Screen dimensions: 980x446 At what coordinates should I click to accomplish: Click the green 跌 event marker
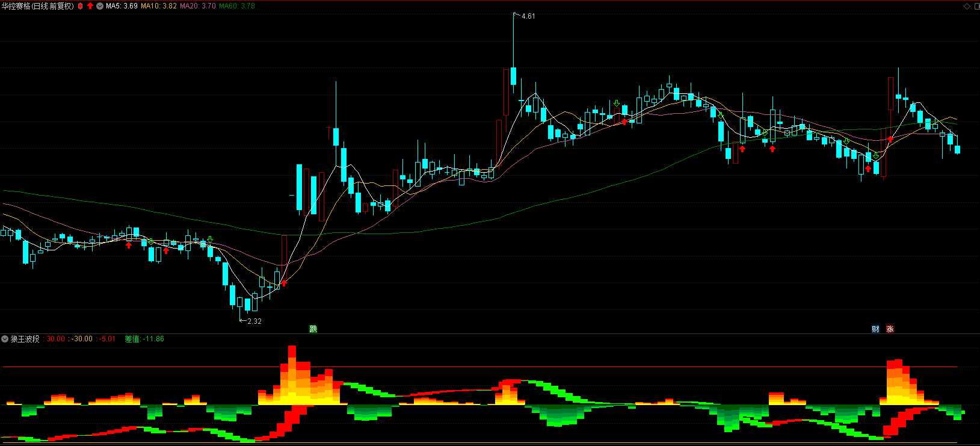(313, 329)
